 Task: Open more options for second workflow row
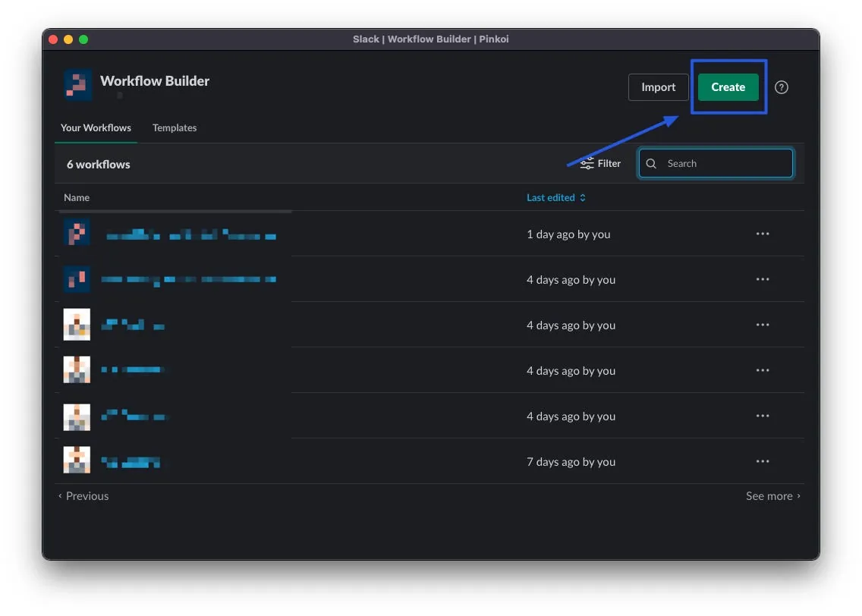(x=763, y=279)
